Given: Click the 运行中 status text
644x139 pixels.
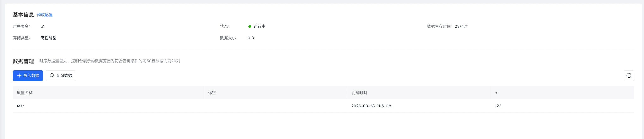Looking at the screenshot, I should click(260, 26).
